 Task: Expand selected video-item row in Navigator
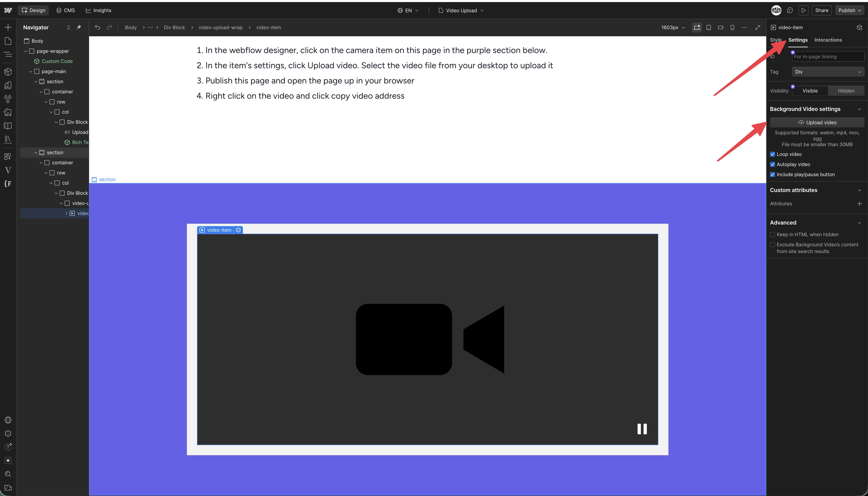tap(66, 213)
